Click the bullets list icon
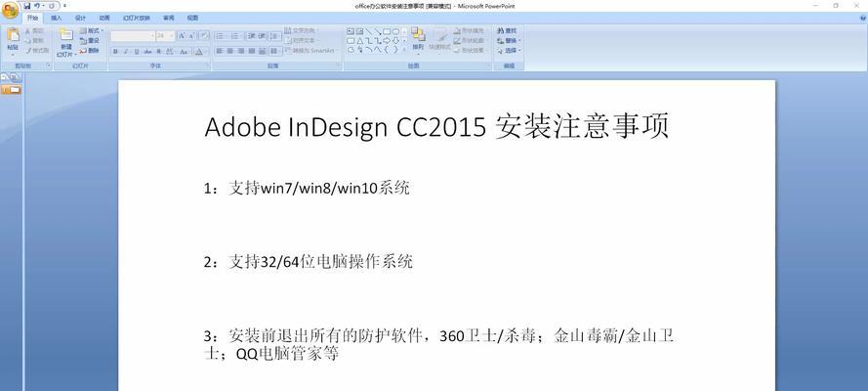868x391 pixels. coord(220,36)
